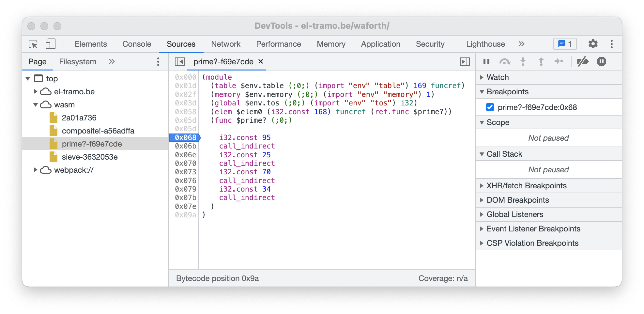Image resolution: width=644 pixels, height=314 pixels.
Task: Open the Settings gear icon
Action: tap(593, 44)
